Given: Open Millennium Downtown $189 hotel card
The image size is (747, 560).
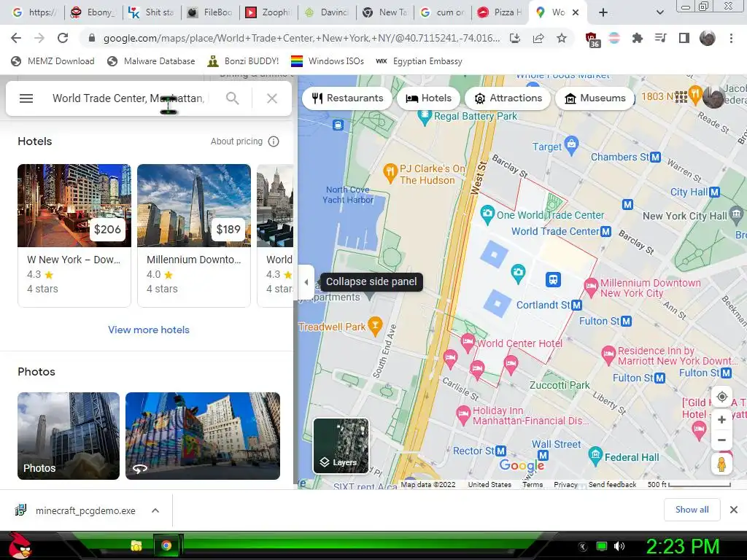Looking at the screenshot, I should pyautogui.click(x=194, y=236).
